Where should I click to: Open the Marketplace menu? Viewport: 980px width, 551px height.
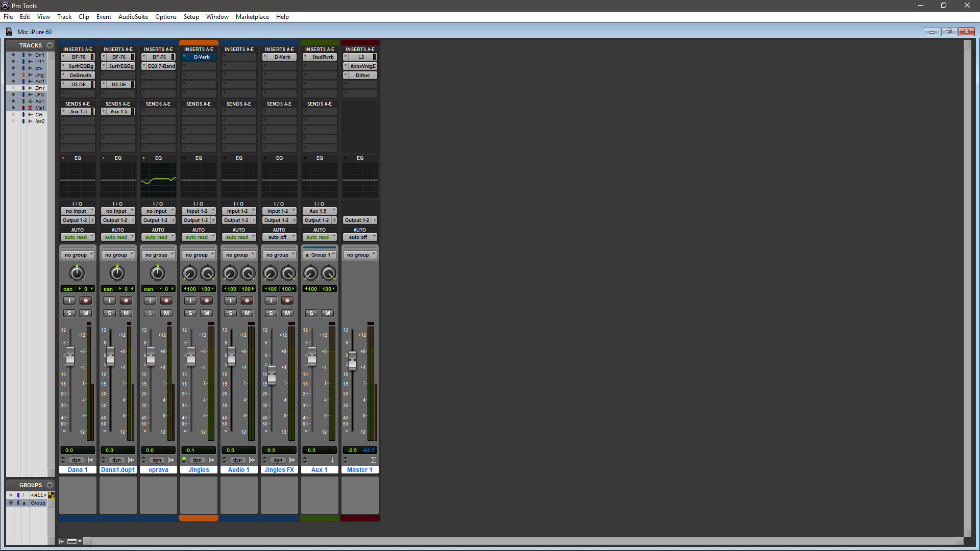coord(252,17)
